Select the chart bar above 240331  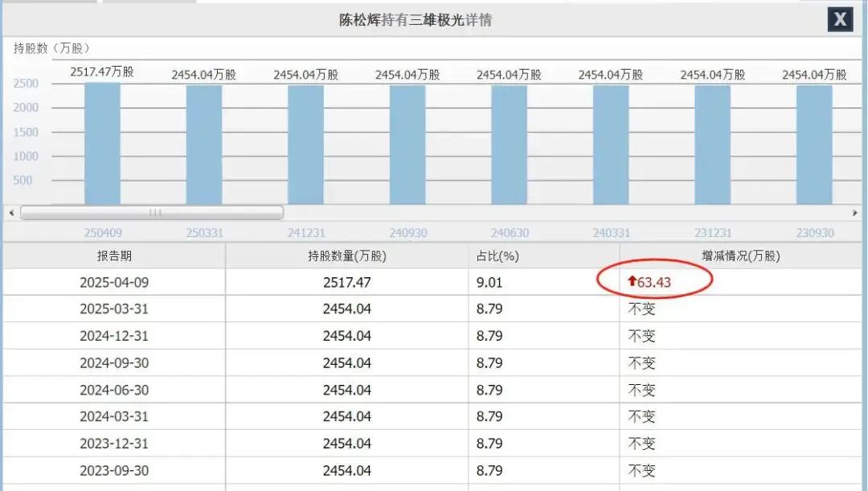point(611,145)
